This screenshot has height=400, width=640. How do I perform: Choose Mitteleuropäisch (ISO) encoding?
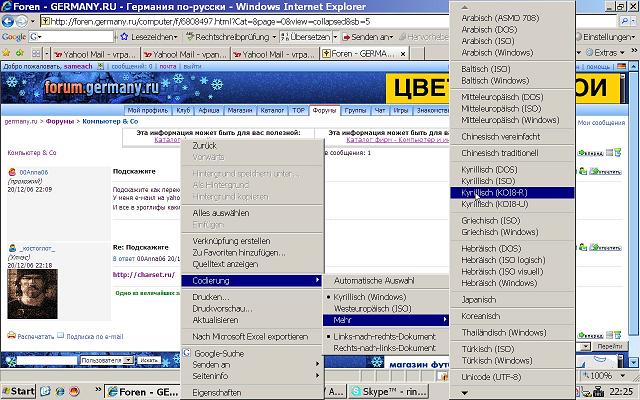(x=512, y=109)
